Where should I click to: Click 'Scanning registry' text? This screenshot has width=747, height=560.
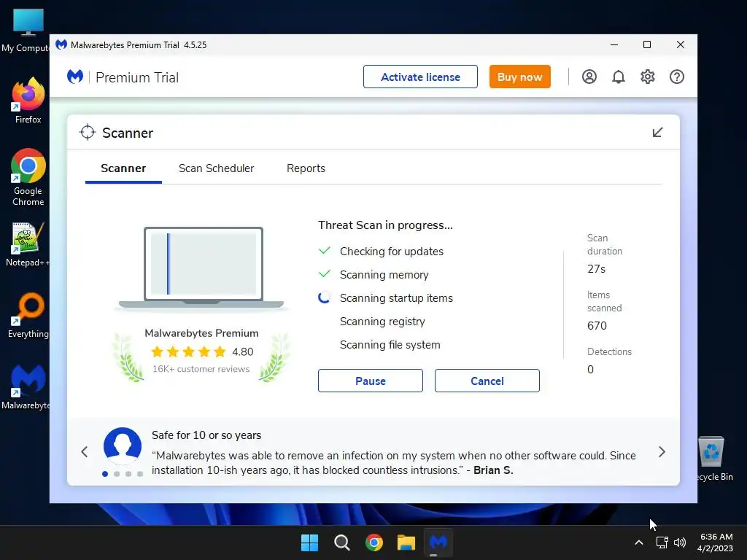pos(382,322)
